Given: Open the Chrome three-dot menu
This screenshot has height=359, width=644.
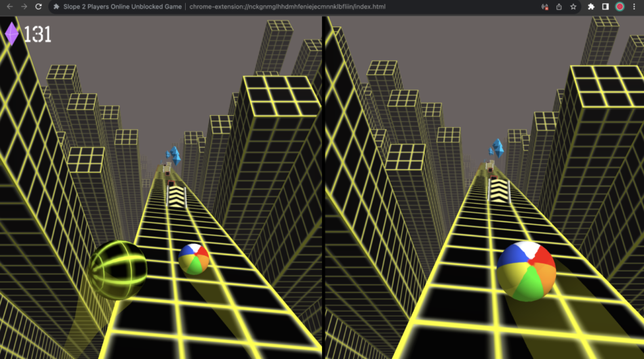Looking at the screenshot, I should pyautogui.click(x=634, y=7).
